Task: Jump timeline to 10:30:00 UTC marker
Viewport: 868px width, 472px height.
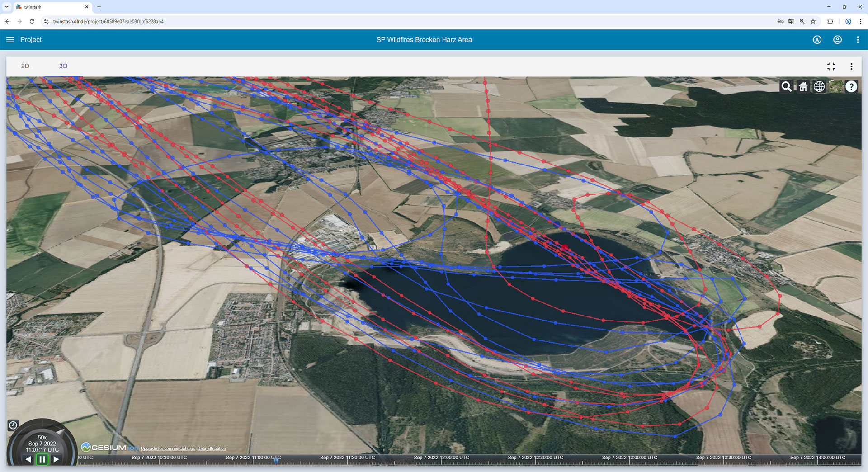Action: point(159,458)
